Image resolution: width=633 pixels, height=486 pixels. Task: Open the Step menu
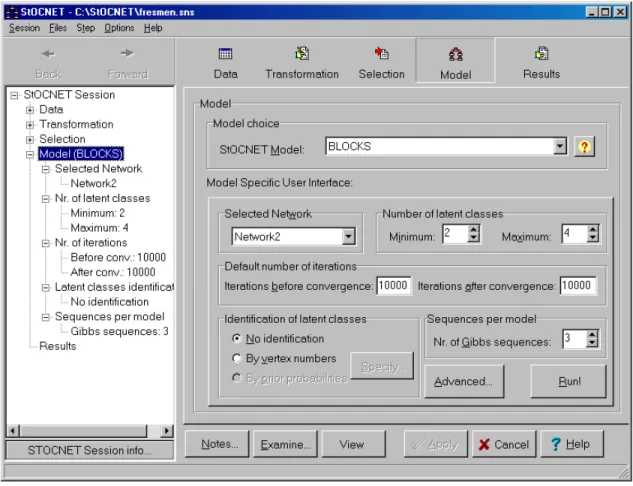pos(86,28)
